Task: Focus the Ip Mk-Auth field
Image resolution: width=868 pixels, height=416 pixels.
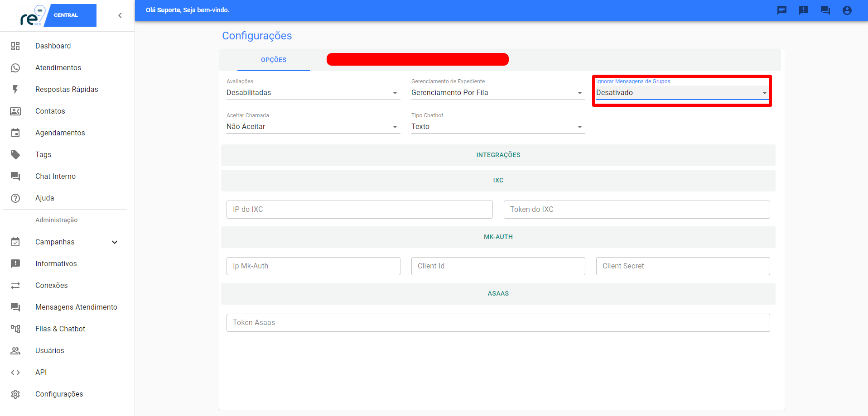Action: coord(313,266)
